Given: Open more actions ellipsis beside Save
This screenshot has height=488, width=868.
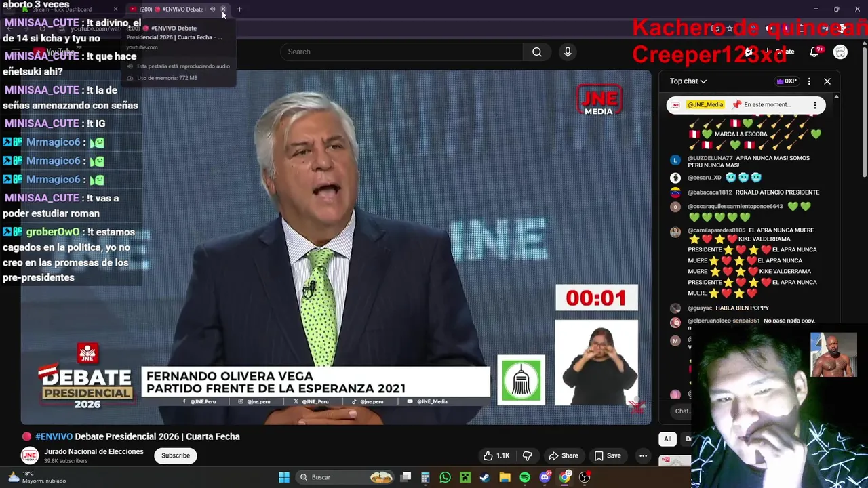Looking at the screenshot, I should pos(643,455).
